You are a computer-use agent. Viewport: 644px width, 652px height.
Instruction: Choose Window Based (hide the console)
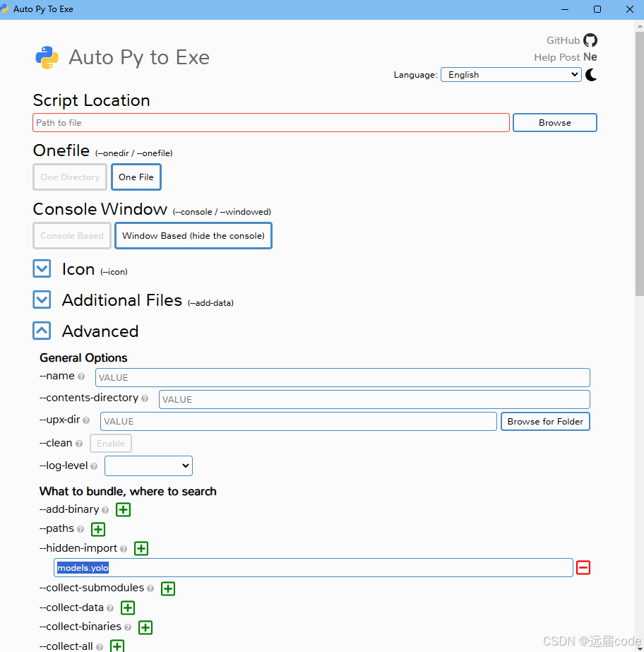coord(193,236)
